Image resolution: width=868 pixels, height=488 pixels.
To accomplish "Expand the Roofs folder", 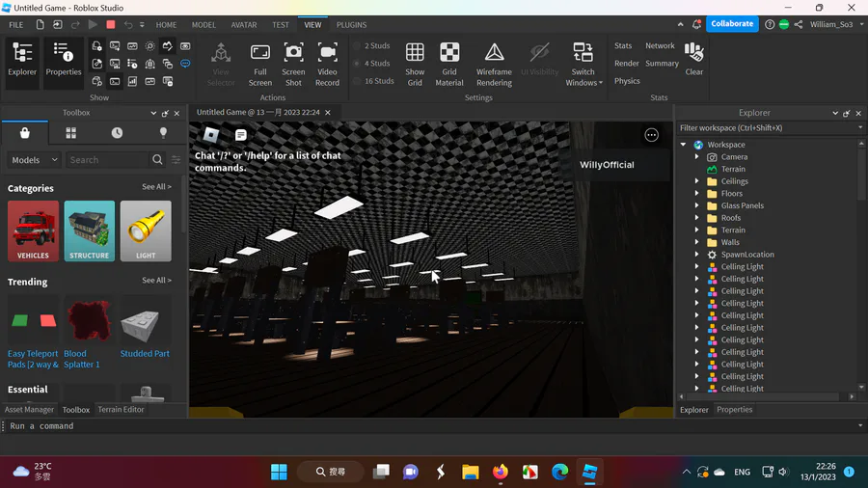I will (696, 217).
